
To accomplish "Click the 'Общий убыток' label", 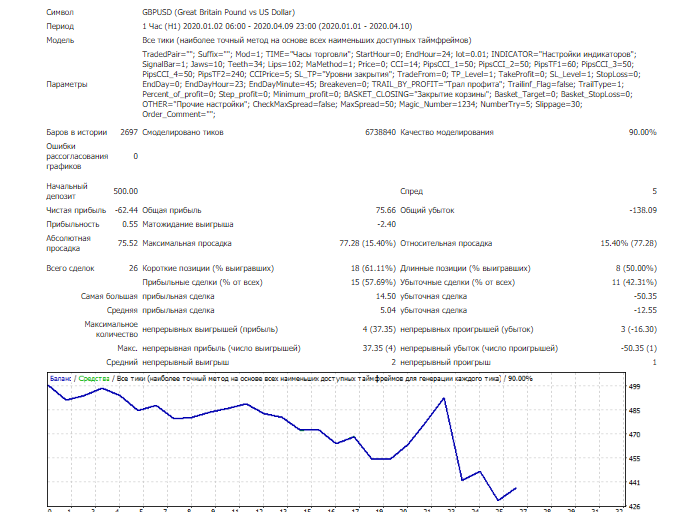I will 427,210.
